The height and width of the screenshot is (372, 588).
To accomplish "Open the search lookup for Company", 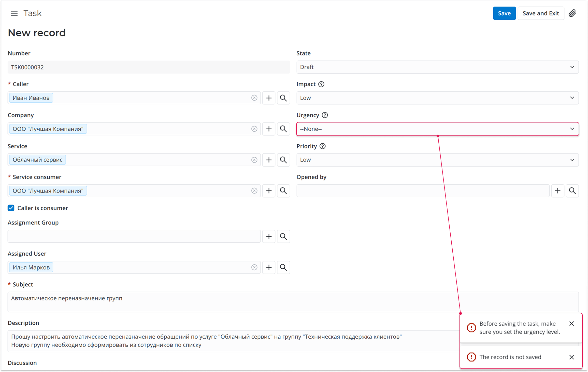I will 283,129.
